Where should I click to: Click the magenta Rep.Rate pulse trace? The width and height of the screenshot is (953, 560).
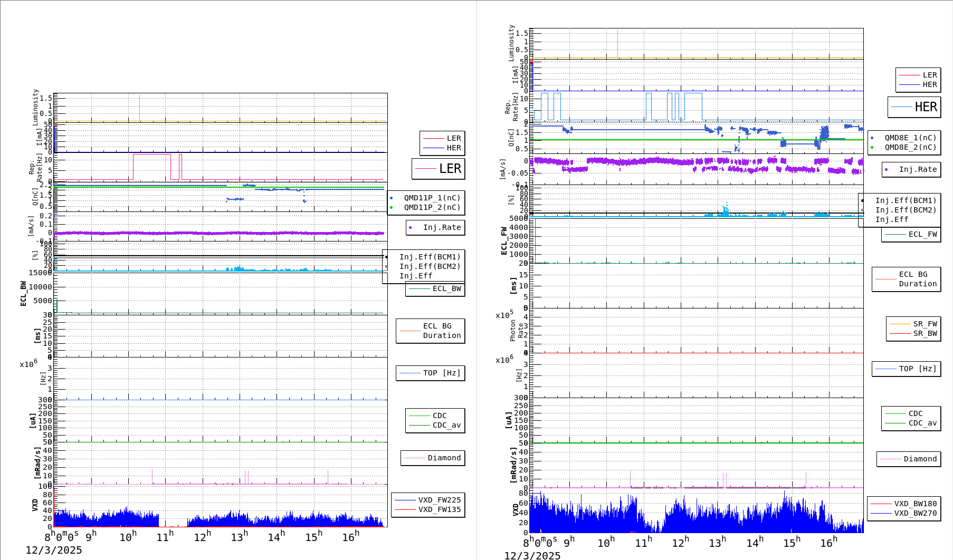tap(153, 155)
